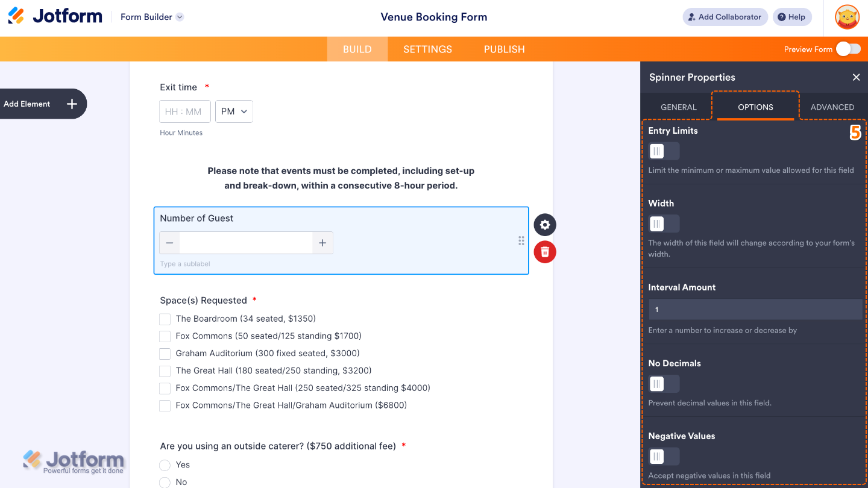868x488 pixels.
Task: Click the Venue Booking Form title
Action: coord(434,17)
